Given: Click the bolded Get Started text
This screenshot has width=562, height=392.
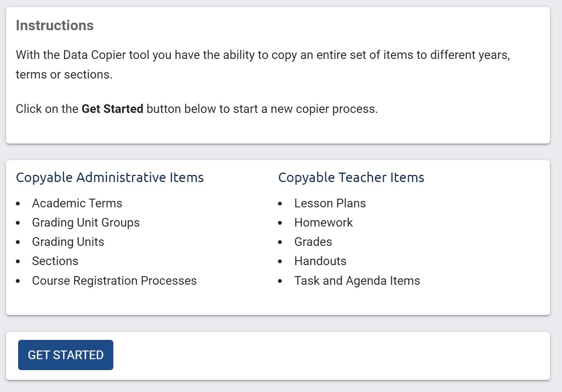Looking at the screenshot, I should click(112, 109).
